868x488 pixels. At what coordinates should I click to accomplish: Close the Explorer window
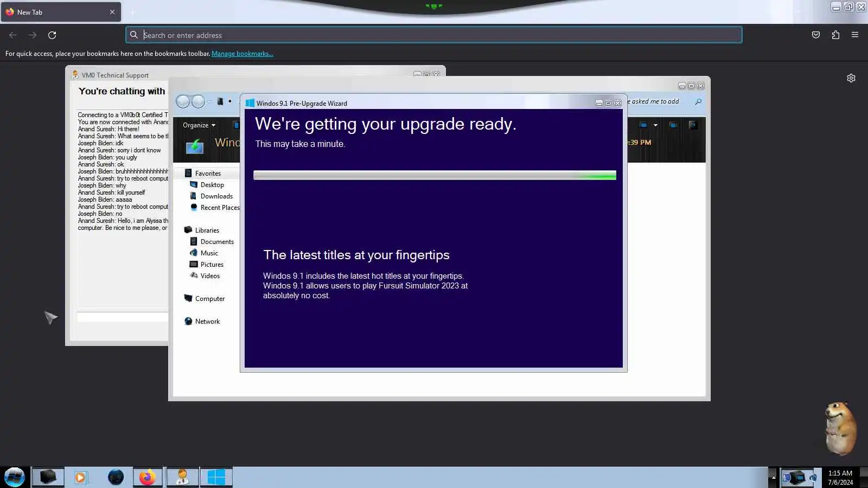pyautogui.click(x=700, y=86)
